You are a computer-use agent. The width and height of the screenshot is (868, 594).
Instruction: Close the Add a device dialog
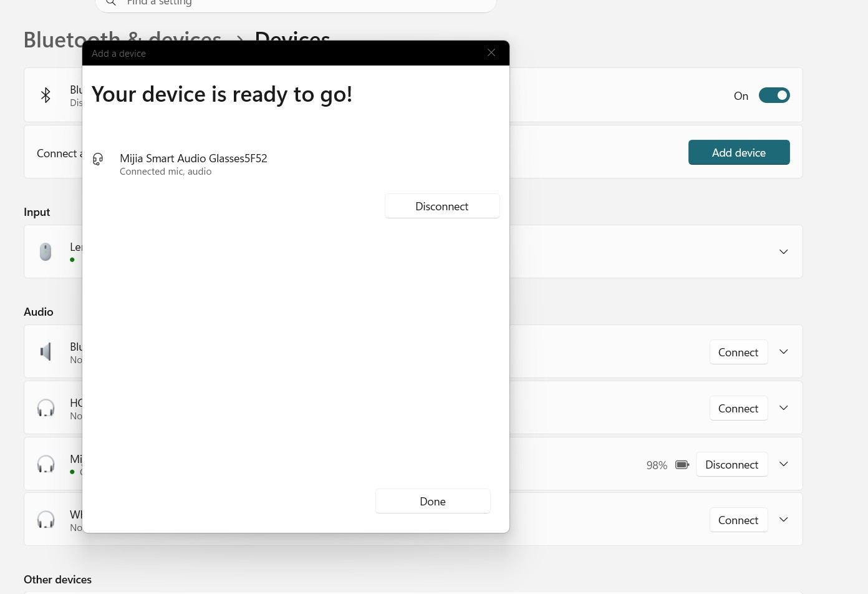click(x=491, y=53)
